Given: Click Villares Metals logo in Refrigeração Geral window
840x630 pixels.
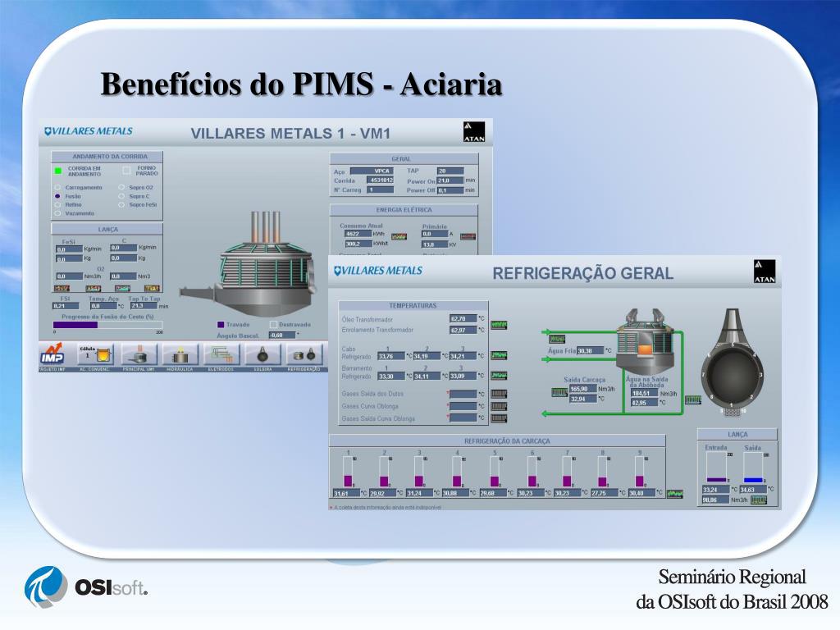Looking at the screenshot, I should click(378, 271).
